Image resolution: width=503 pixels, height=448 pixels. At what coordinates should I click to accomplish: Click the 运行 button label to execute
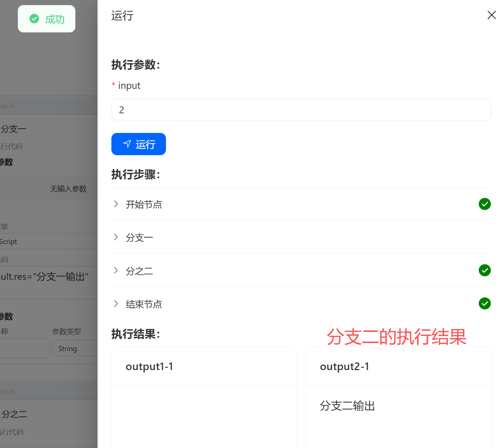click(x=145, y=145)
